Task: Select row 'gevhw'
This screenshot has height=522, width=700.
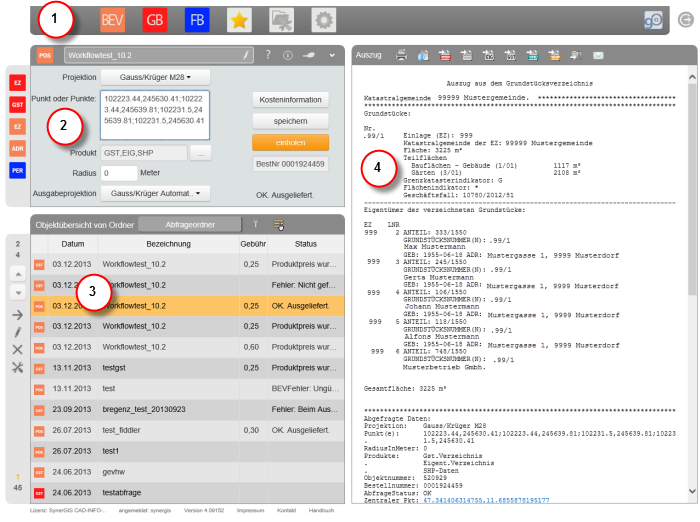Action: pyautogui.click(x=188, y=472)
